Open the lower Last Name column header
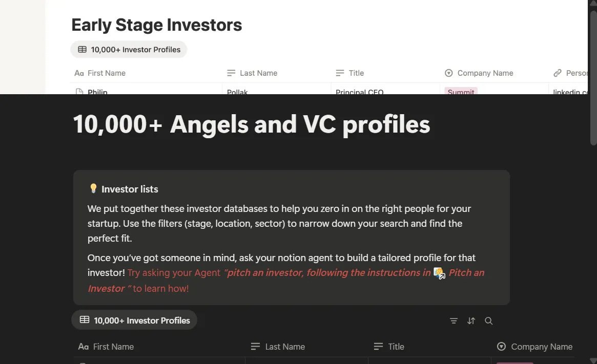597x364 pixels. click(285, 347)
